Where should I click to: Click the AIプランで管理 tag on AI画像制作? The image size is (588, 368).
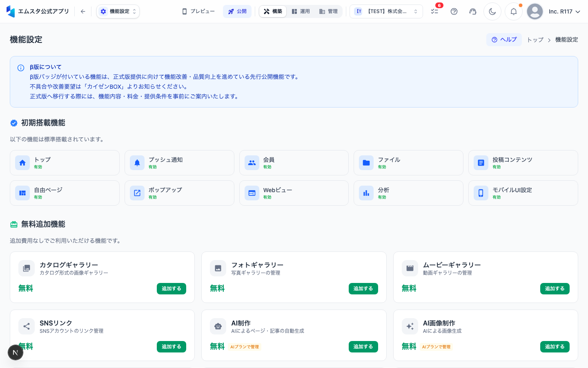436,347
